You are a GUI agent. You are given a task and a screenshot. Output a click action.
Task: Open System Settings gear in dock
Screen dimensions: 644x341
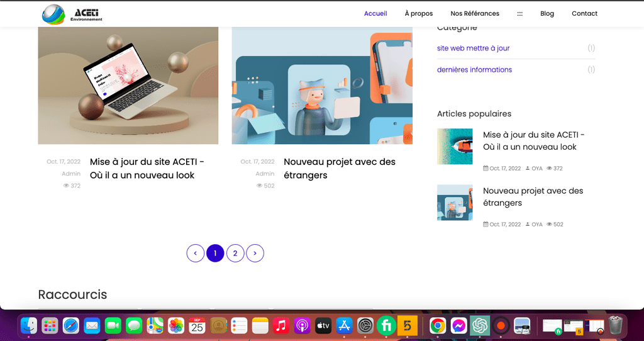pos(365,326)
